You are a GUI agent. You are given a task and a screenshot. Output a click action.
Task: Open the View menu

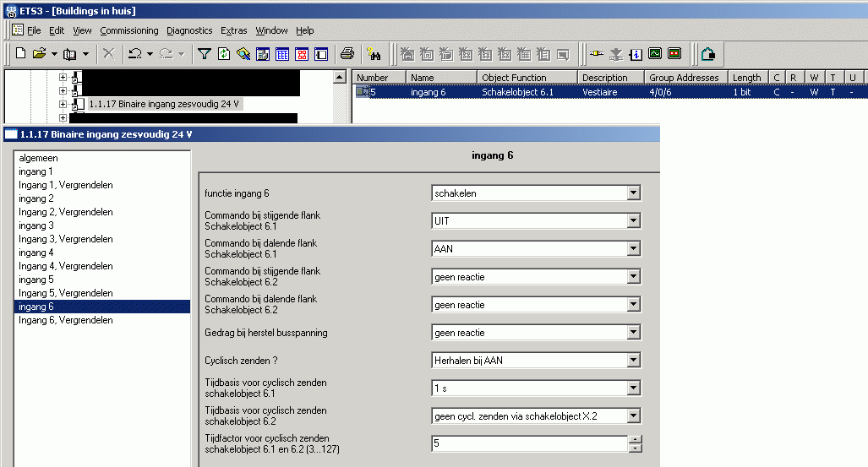pos(82,30)
